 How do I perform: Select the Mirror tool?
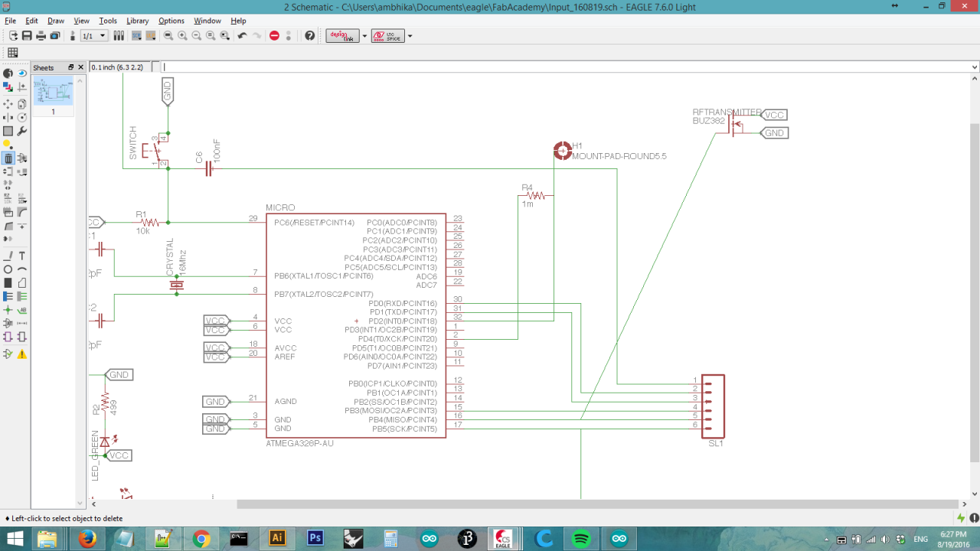[x=8, y=117]
